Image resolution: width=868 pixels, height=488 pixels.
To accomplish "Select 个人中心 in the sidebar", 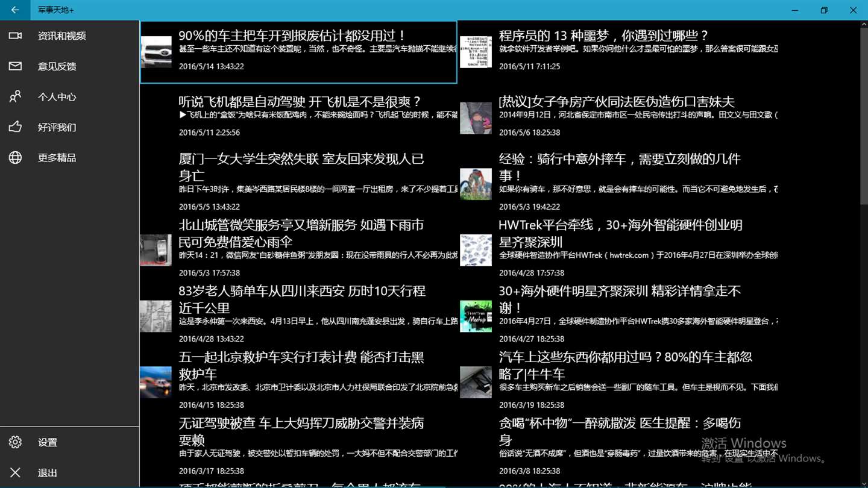I will tap(69, 96).
